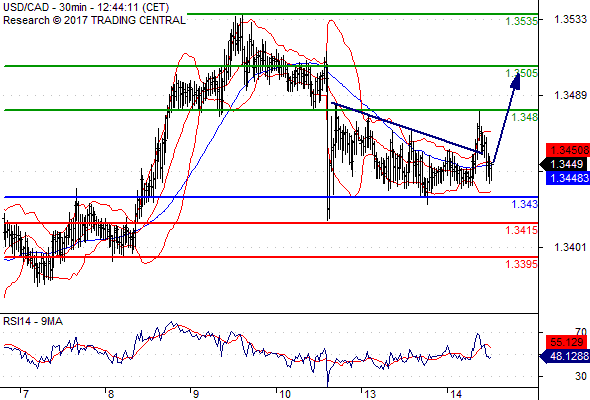Click the red 55.129 RSI value tag

[x=568, y=342]
